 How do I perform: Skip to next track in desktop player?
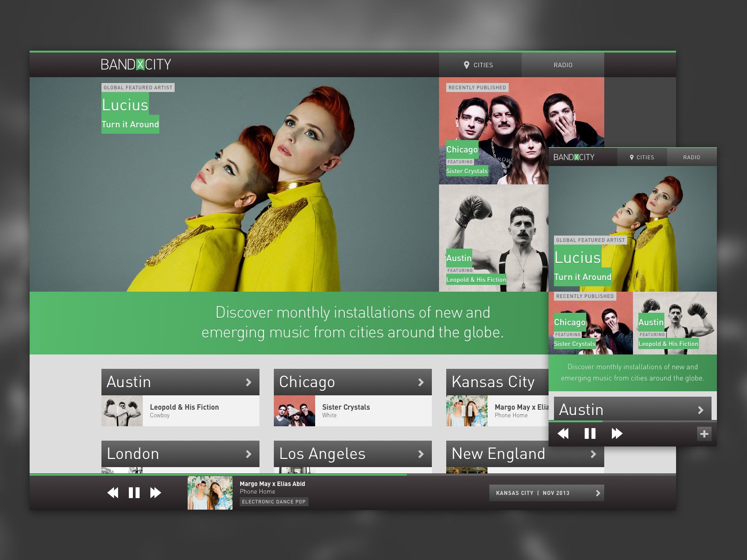click(x=155, y=493)
